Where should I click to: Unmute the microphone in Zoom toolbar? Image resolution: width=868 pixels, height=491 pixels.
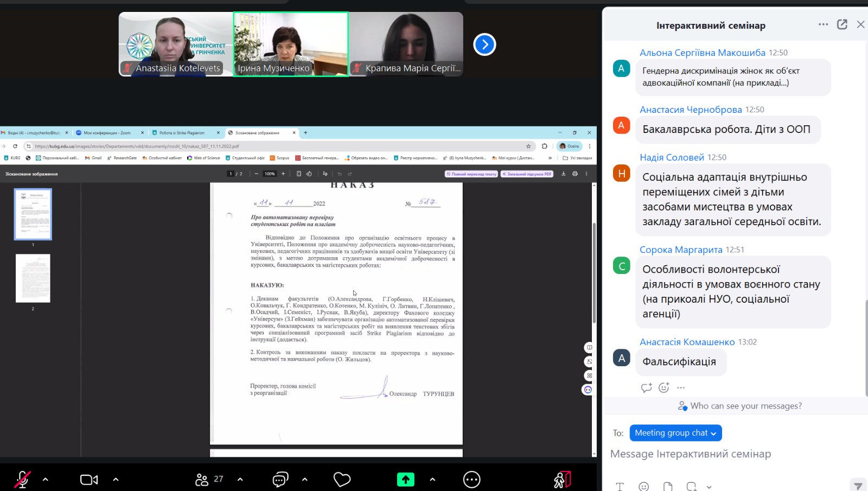click(22, 480)
